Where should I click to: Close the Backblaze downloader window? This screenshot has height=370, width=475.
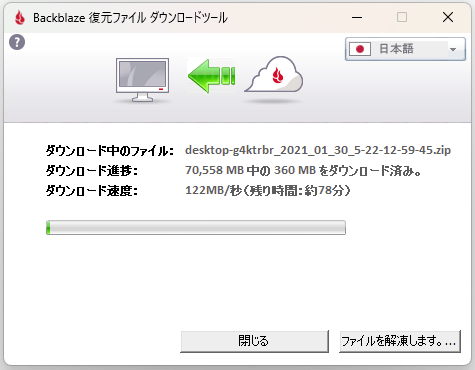click(x=448, y=17)
